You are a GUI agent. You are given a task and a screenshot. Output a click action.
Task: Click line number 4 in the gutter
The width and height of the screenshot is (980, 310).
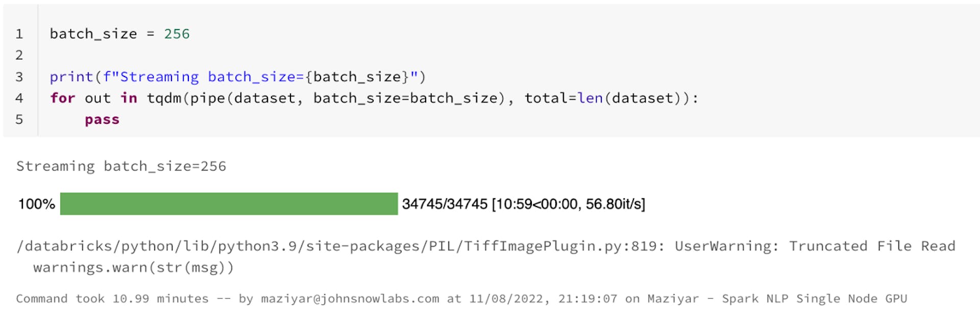click(19, 98)
